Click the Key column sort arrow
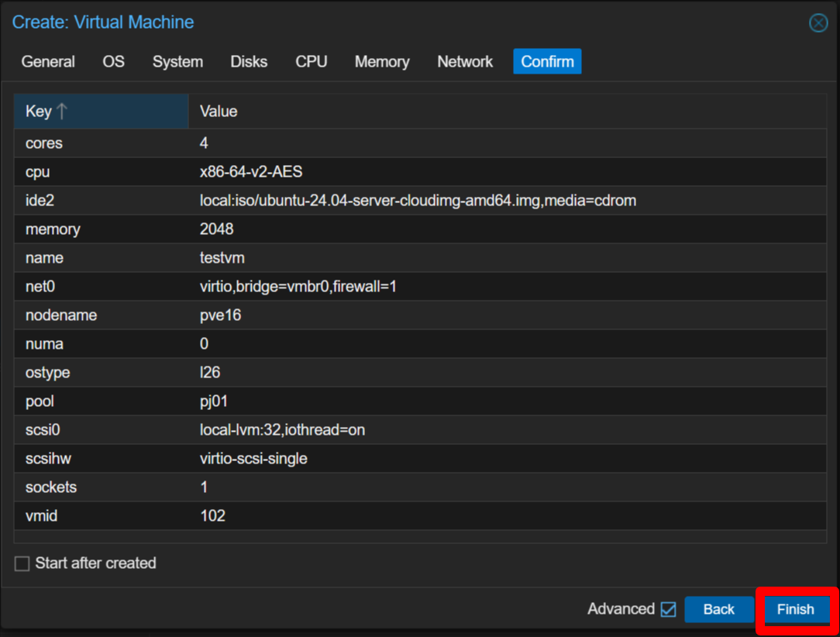Viewport: 840px width, 637px height. pyautogui.click(x=62, y=112)
